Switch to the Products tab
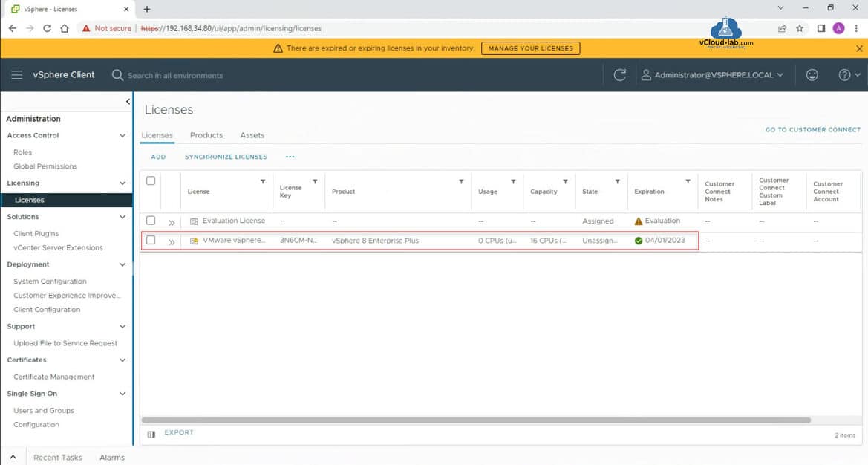Screen dimensions: 868x465 (206, 135)
